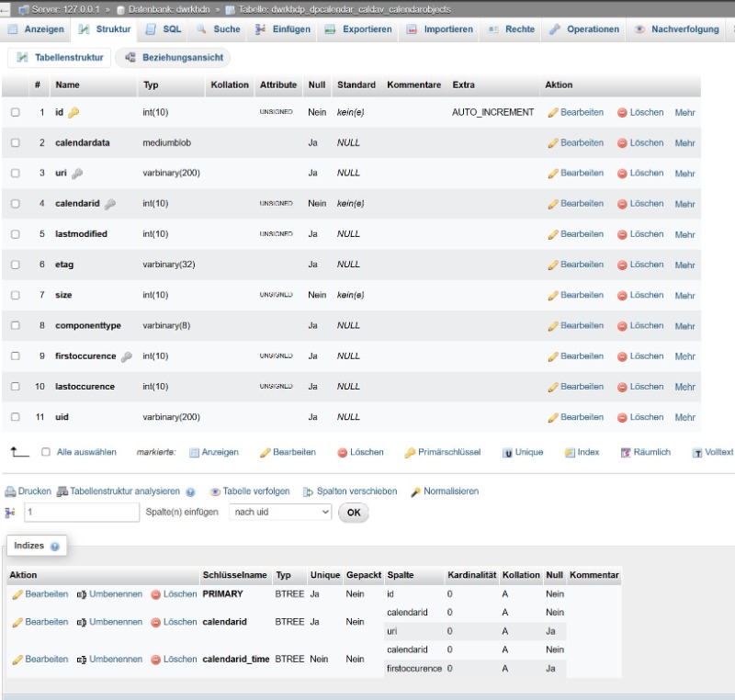Click help icon beside Tabellenstruktur analysieren
The height and width of the screenshot is (700, 735).
[x=190, y=492]
